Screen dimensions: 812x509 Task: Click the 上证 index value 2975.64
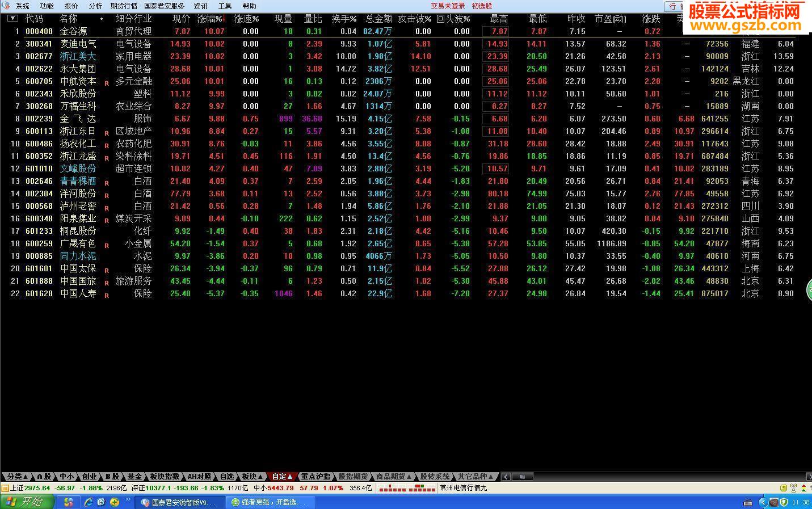click(x=37, y=488)
